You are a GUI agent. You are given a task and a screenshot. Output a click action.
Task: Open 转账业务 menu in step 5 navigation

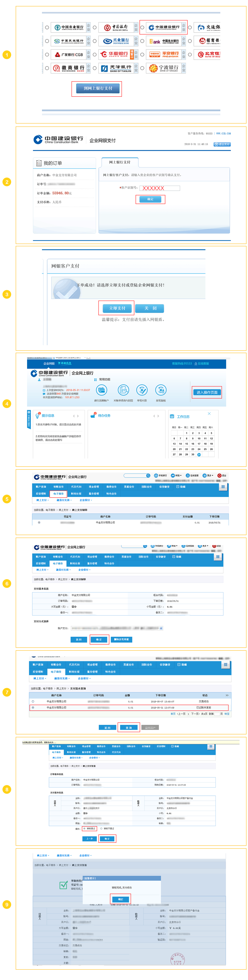point(58,487)
